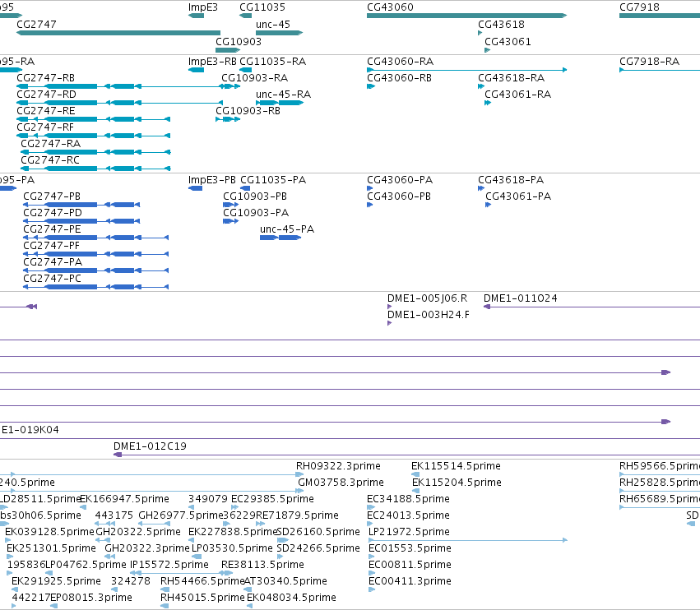
Task: Select the CG7918 gene label
Action: pos(640,7)
